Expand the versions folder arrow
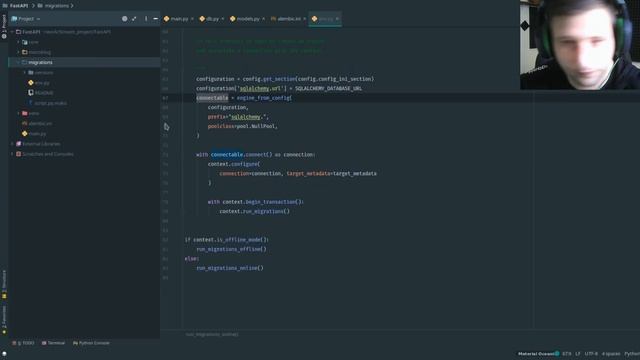 [x=24, y=73]
